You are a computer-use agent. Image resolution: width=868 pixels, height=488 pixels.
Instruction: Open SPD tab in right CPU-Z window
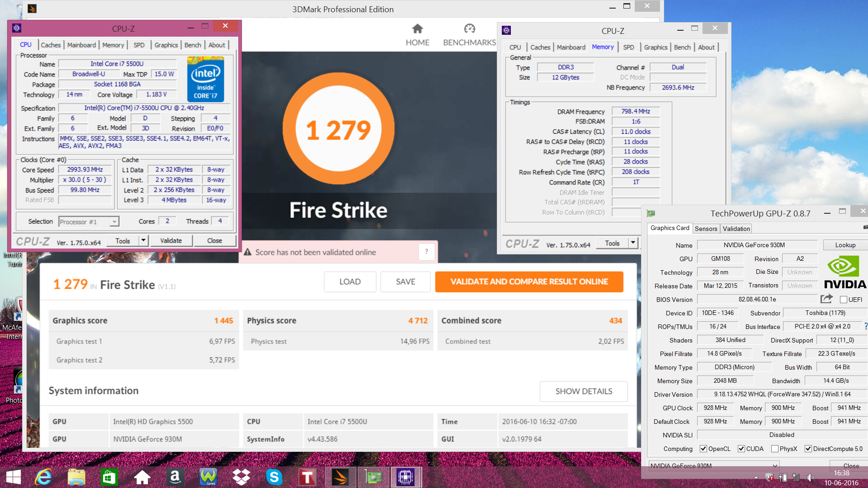point(628,47)
